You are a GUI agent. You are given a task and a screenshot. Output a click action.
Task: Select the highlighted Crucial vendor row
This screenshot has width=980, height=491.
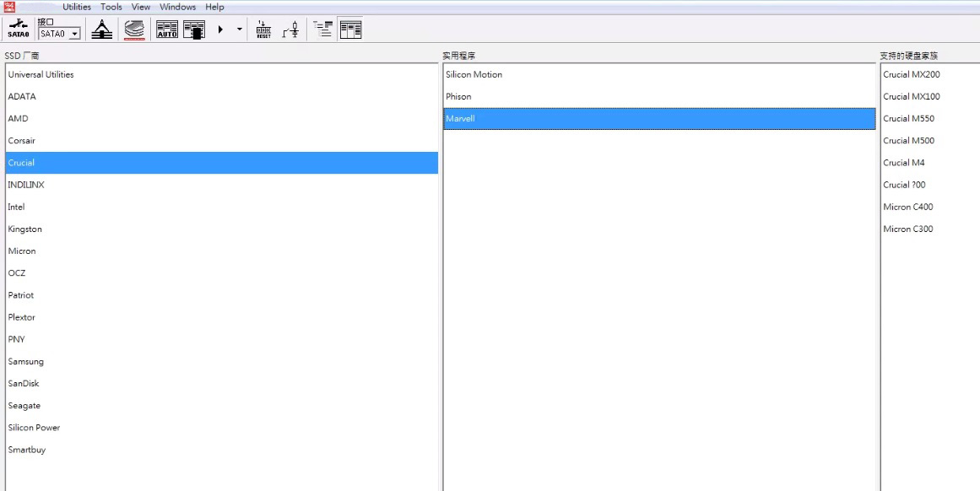(222, 163)
